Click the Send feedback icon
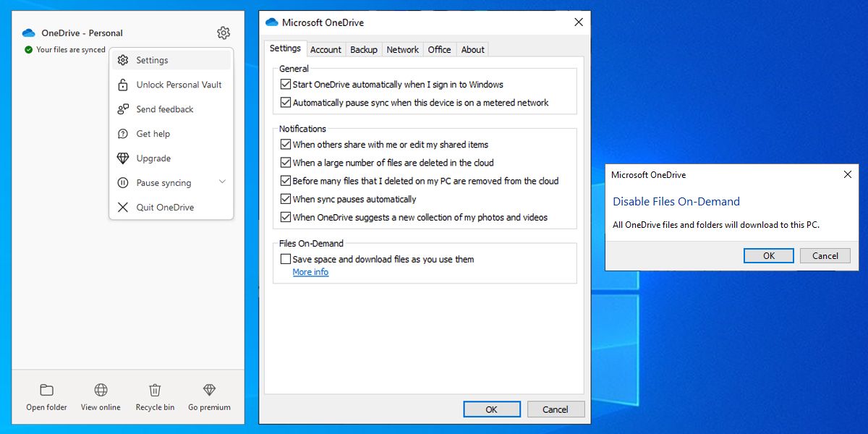This screenshot has width=868, height=434. coord(123,109)
